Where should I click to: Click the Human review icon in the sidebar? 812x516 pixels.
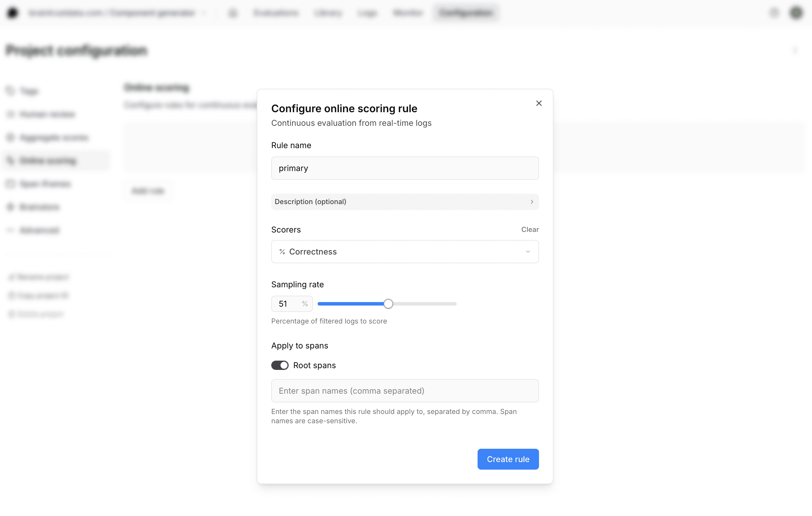pos(10,114)
